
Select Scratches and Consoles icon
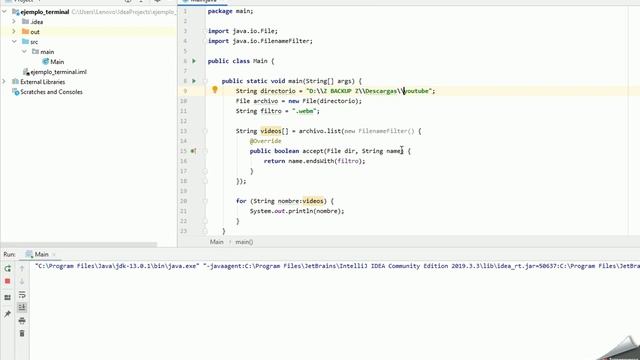click(x=16, y=92)
